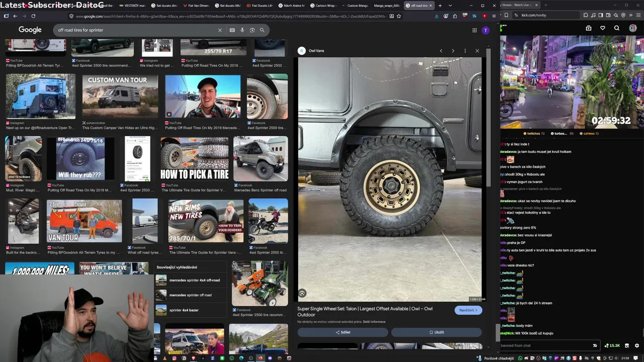Switch to Custom Manga tab
Image resolution: width=644 pixels, height=362 pixels.
coord(355,6)
